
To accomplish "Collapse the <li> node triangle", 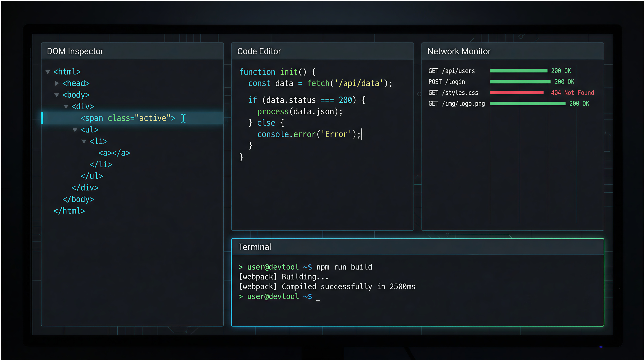I will click(x=84, y=141).
